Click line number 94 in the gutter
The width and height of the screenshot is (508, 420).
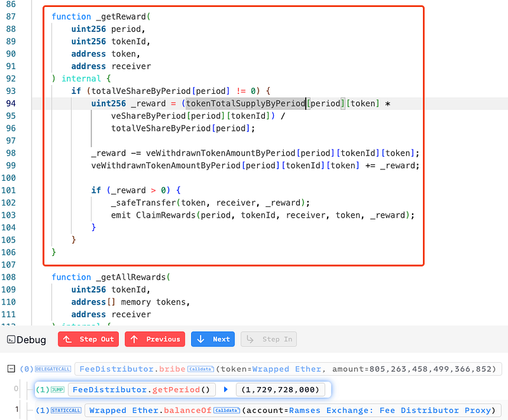pyautogui.click(x=11, y=103)
